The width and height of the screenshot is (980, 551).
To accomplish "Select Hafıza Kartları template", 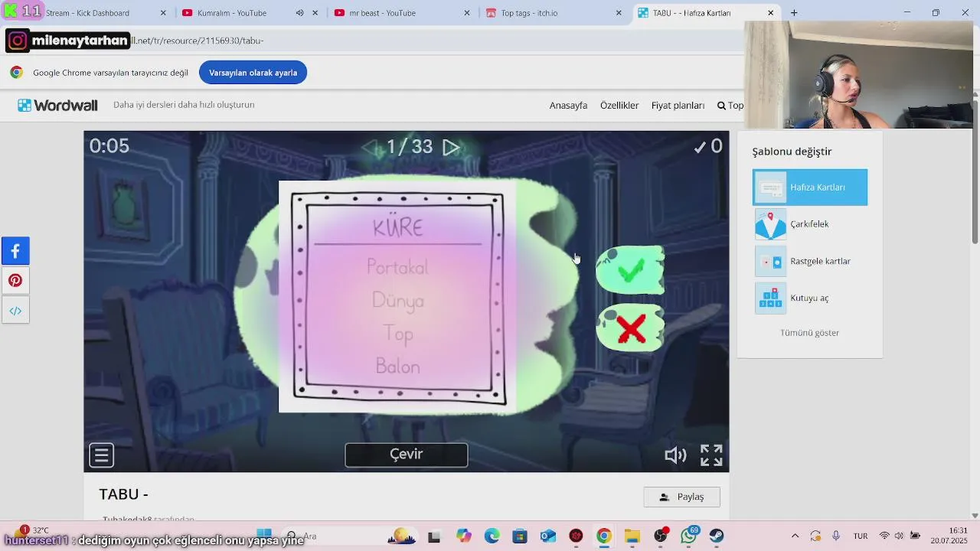I will point(810,187).
